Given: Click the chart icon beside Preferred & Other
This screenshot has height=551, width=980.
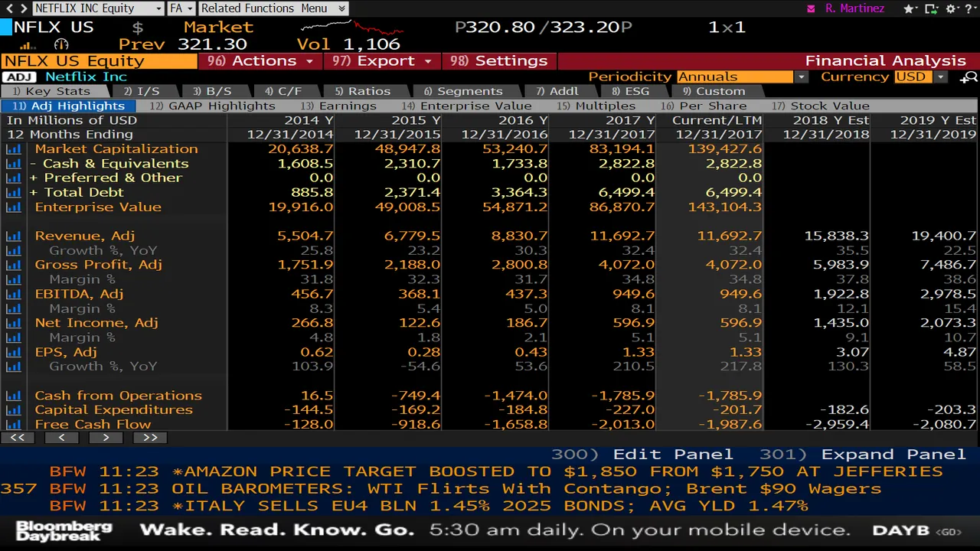Looking at the screenshot, I should pos(13,178).
